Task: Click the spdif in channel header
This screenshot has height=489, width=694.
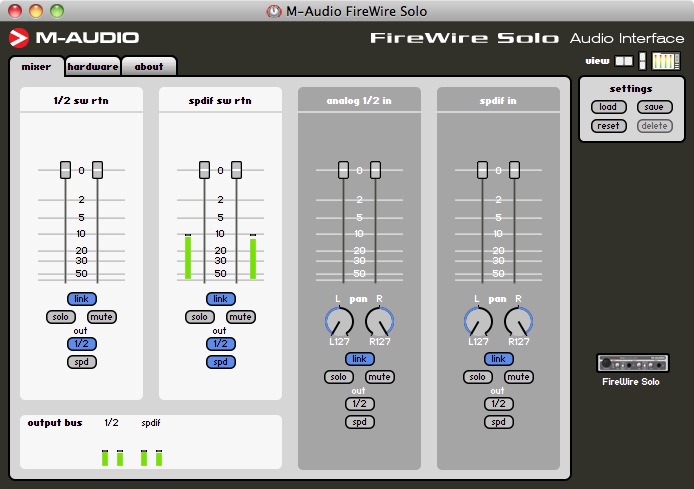Action: tap(498, 100)
